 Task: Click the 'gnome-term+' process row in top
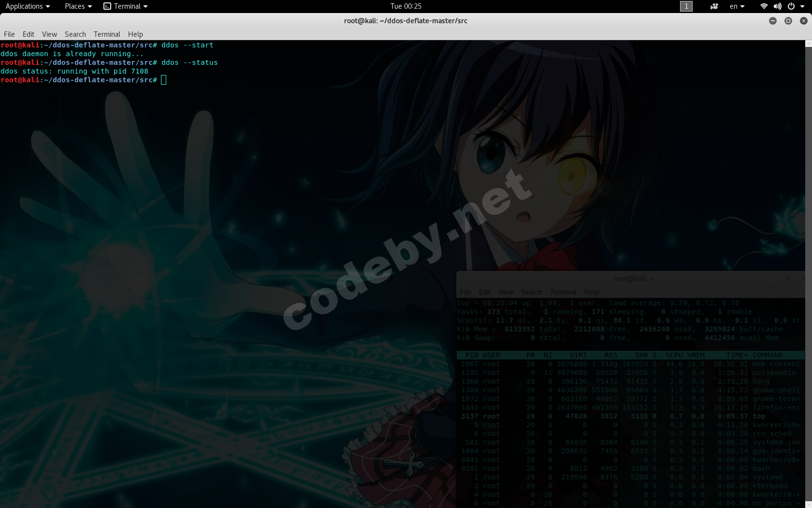(x=630, y=399)
